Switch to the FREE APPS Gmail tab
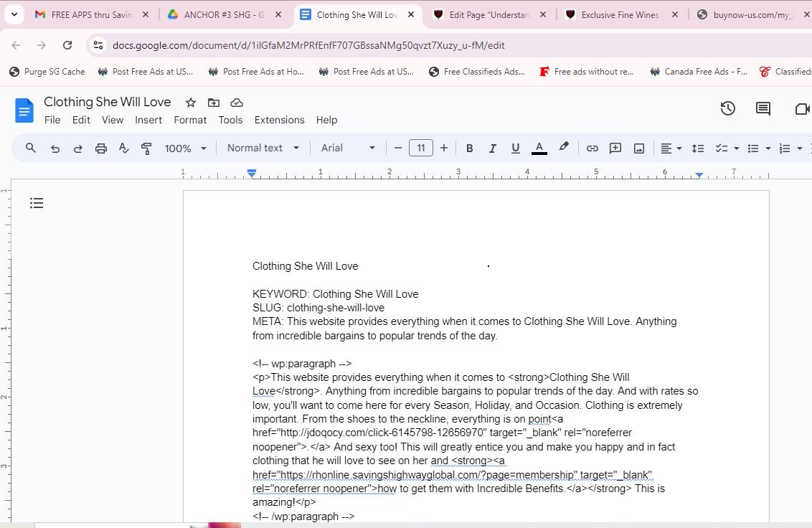Viewport: 812px width, 528px height. [x=91, y=15]
